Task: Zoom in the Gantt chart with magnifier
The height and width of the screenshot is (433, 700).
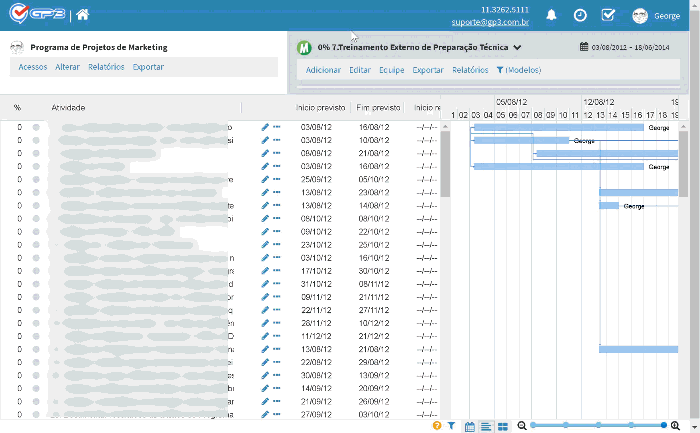Action: click(675, 426)
